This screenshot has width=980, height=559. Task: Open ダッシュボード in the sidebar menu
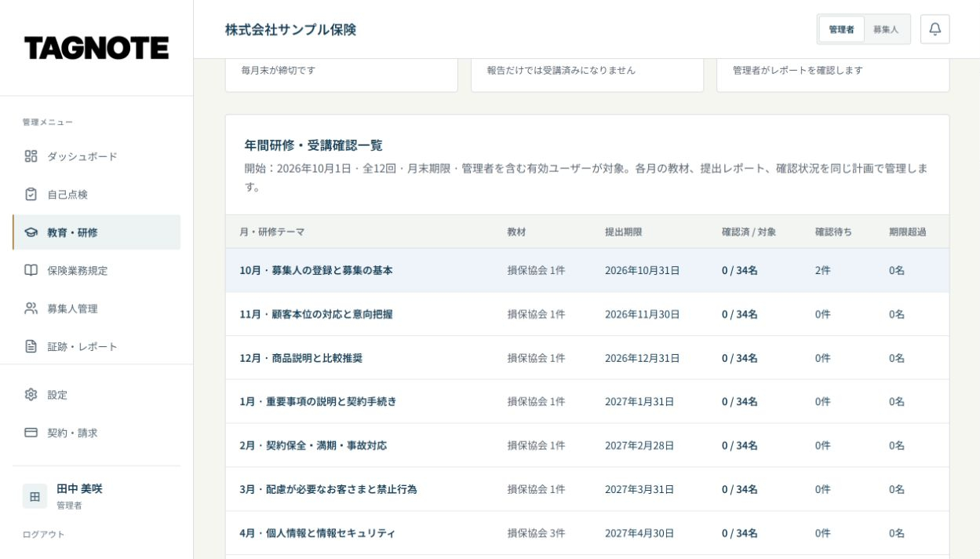click(x=97, y=156)
